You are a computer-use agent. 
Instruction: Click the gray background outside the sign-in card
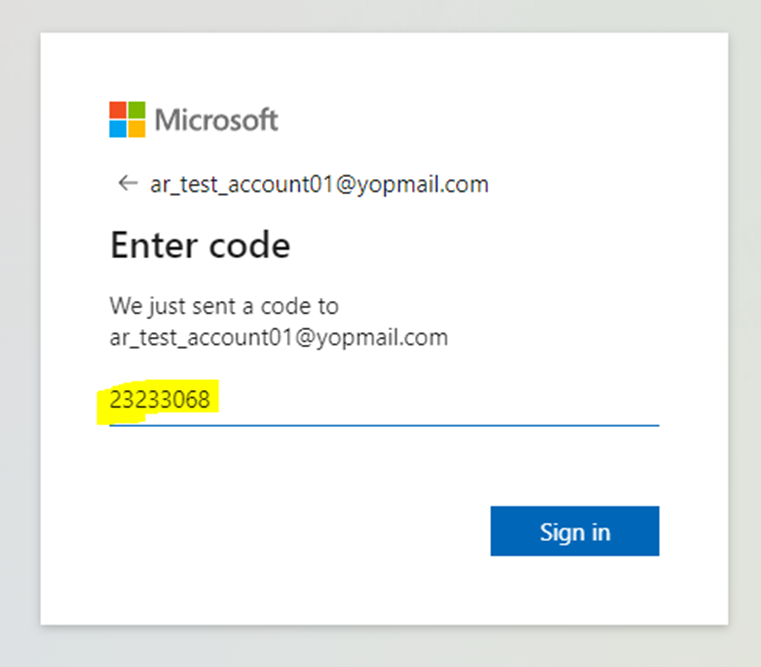tap(20, 330)
